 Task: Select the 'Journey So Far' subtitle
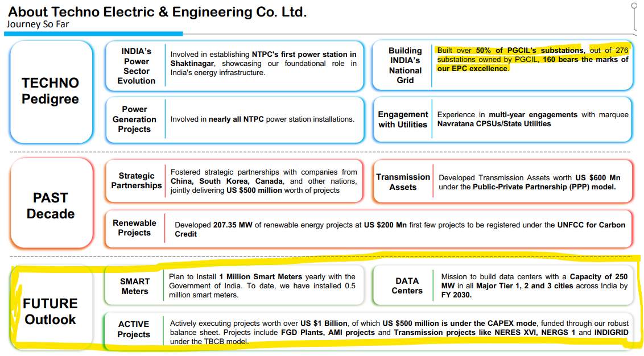point(38,24)
